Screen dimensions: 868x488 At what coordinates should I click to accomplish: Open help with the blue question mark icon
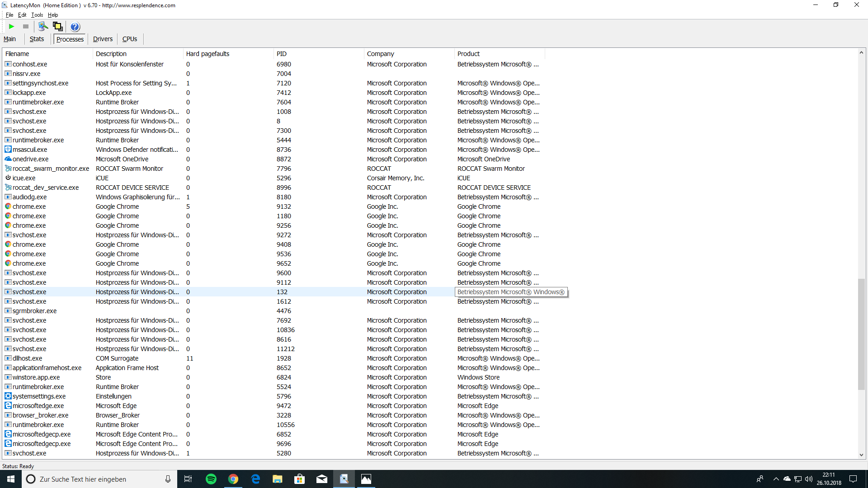click(x=75, y=27)
